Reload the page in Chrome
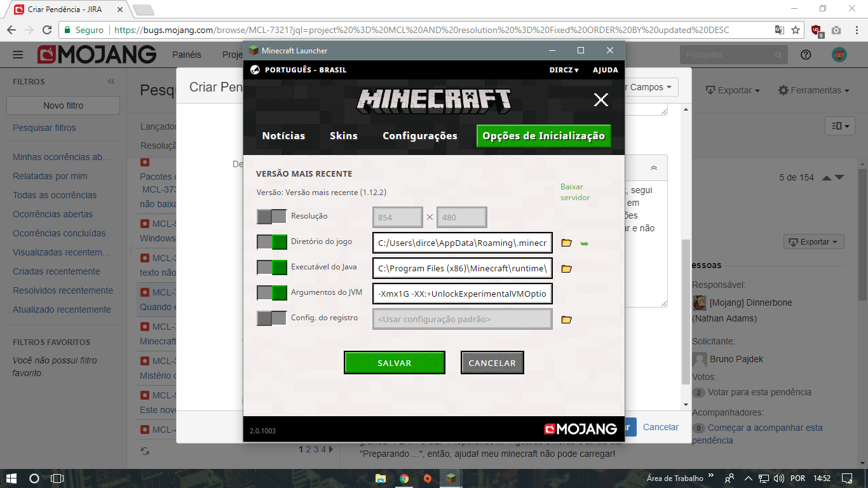 point(47,30)
